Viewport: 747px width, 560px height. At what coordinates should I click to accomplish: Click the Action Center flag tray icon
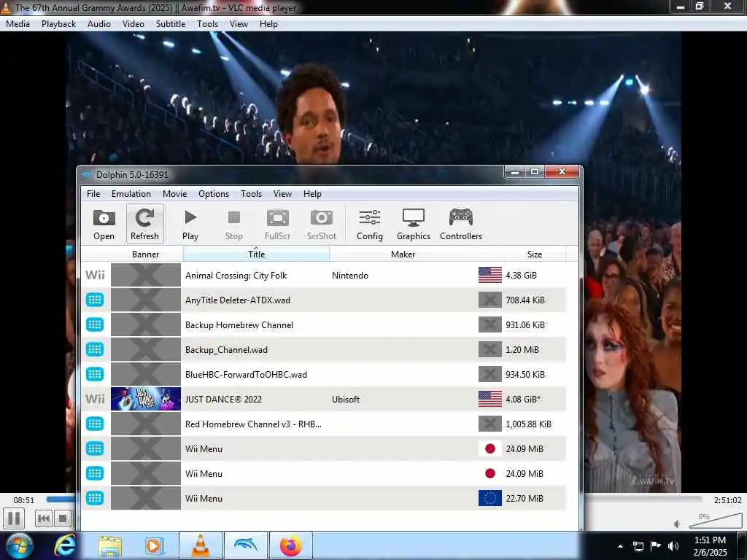656,545
